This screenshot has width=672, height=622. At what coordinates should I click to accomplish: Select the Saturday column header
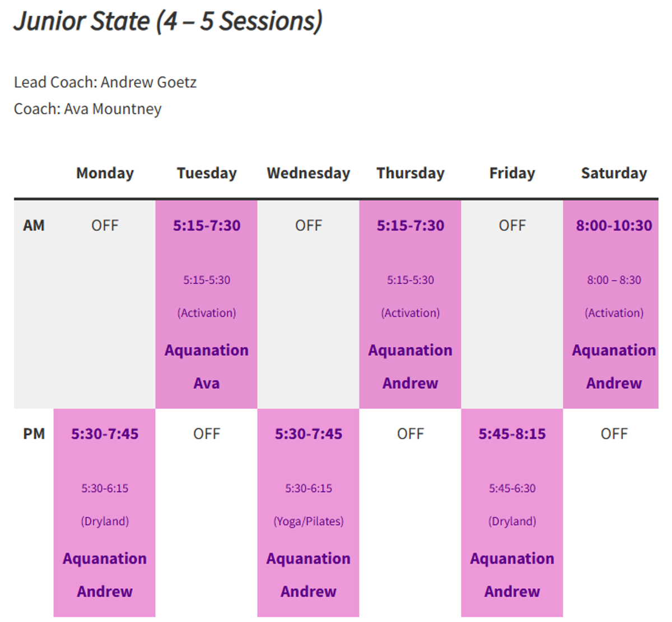point(614,173)
